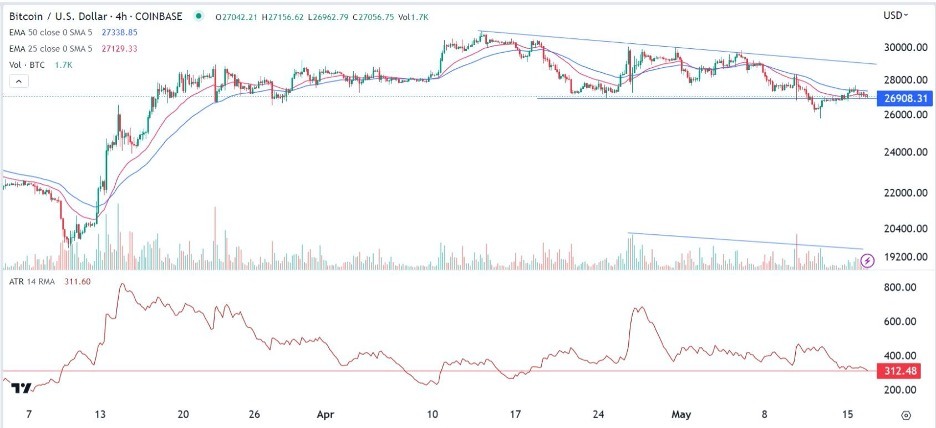Click the May date on time axis
936x428 pixels.
pyautogui.click(x=681, y=414)
